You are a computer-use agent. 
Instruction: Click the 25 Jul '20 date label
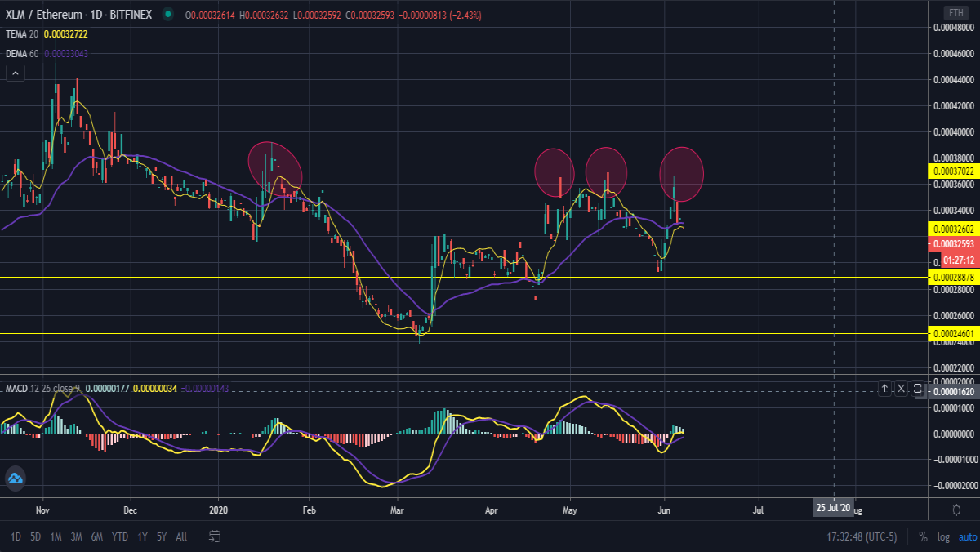tap(833, 508)
